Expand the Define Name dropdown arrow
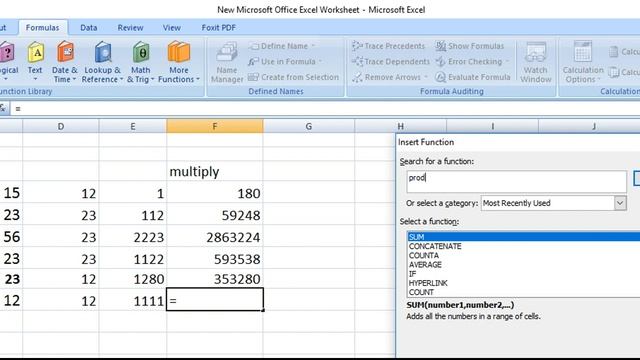The height and width of the screenshot is (360, 640). click(x=313, y=46)
